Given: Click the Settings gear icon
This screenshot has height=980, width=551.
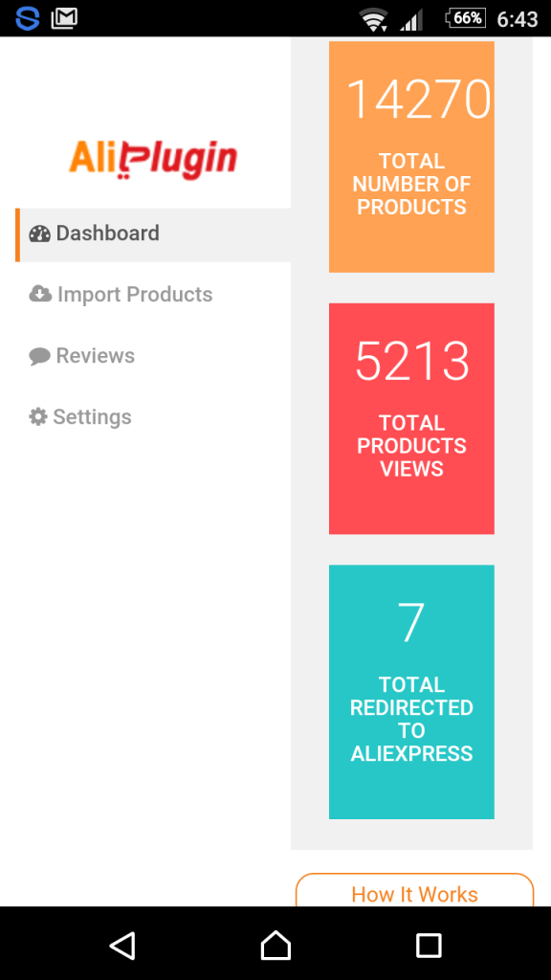Looking at the screenshot, I should point(38,417).
